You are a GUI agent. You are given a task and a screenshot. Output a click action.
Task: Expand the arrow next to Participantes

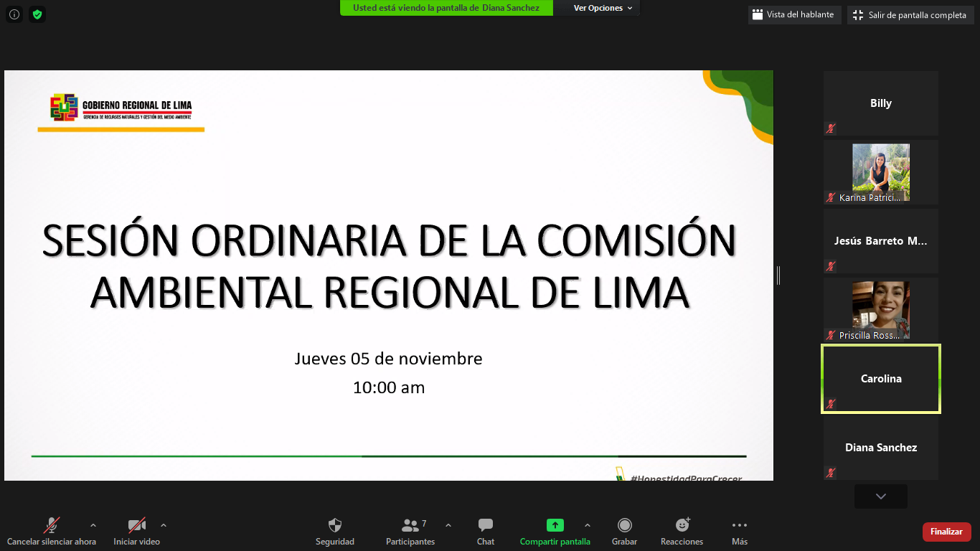coord(448,525)
